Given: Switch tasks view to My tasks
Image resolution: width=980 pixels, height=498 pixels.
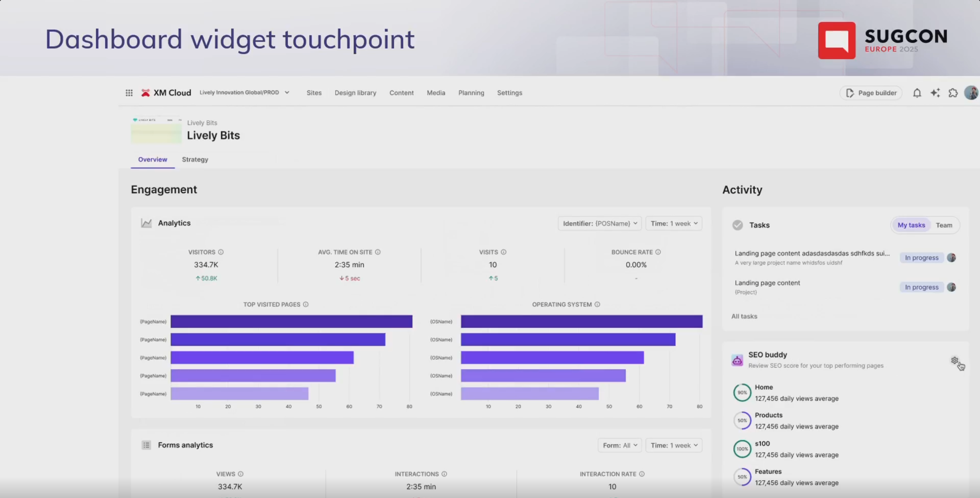Looking at the screenshot, I should 911,225.
